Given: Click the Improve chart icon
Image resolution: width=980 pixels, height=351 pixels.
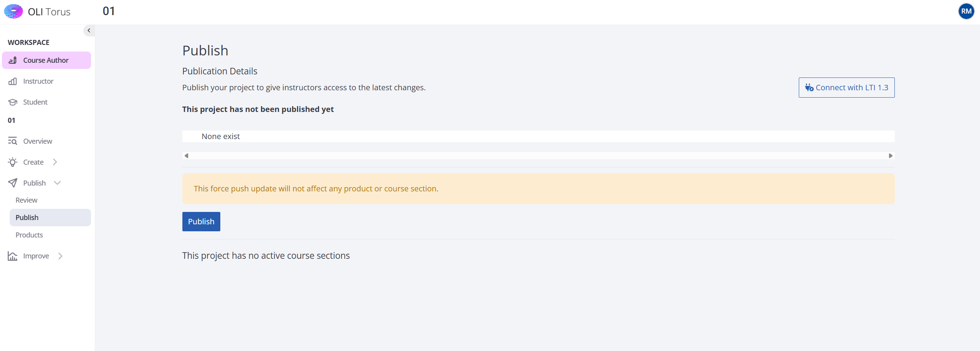Looking at the screenshot, I should coord(13,256).
